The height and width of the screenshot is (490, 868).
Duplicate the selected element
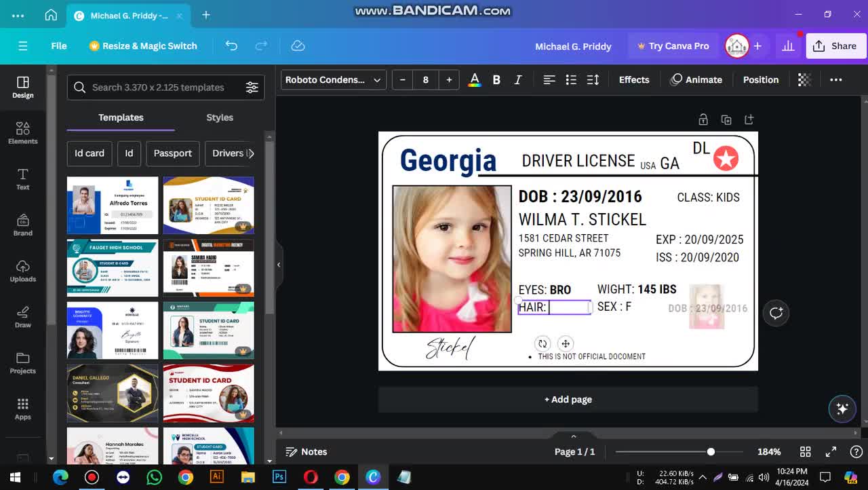coord(726,119)
